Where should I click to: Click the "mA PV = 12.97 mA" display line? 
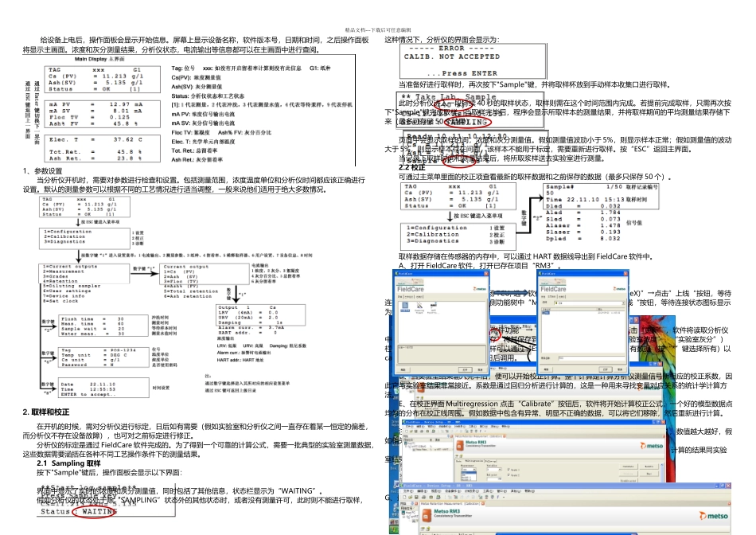(x=95, y=104)
